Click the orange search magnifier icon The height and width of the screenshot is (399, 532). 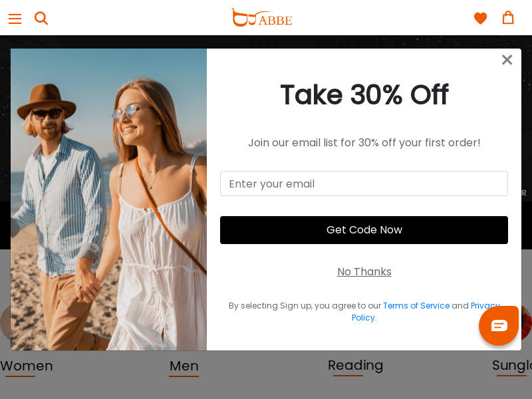[41, 19]
